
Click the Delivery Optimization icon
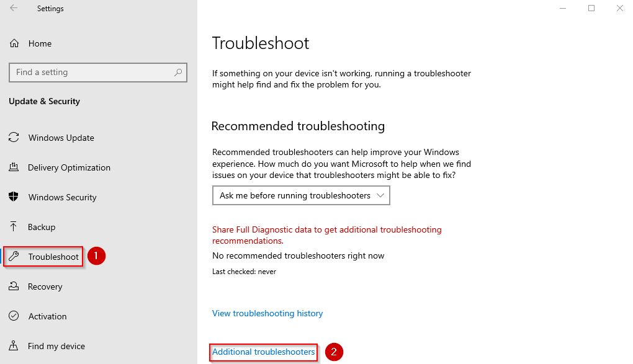(14, 167)
